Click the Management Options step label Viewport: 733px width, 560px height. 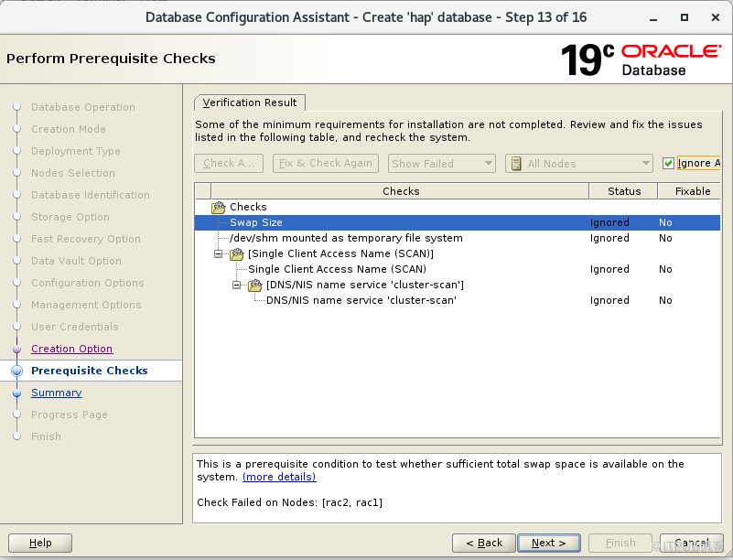pos(86,305)
